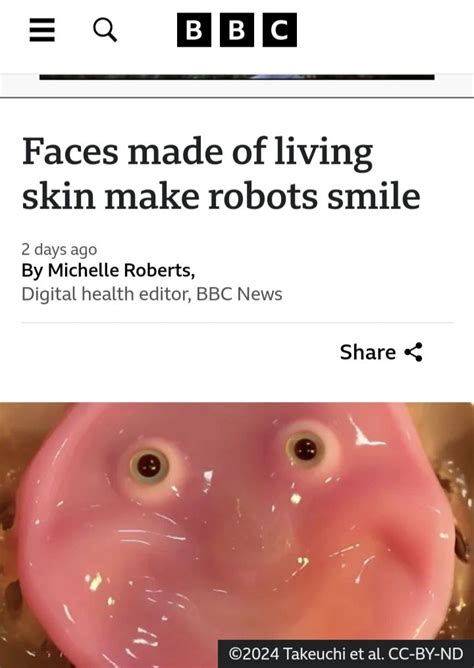
Task: Click the Takeuchi et al. copyright caption
Action: pos(346,654)
